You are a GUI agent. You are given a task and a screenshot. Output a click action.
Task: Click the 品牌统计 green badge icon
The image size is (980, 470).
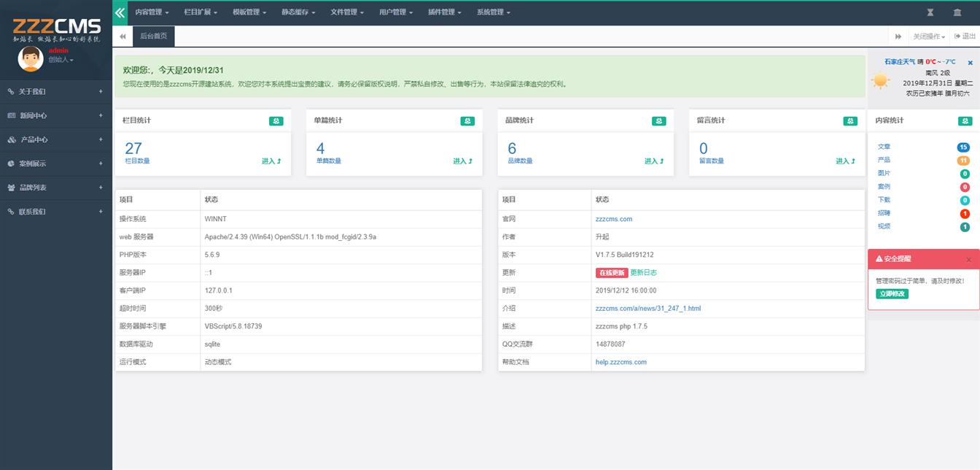(658, 121)
